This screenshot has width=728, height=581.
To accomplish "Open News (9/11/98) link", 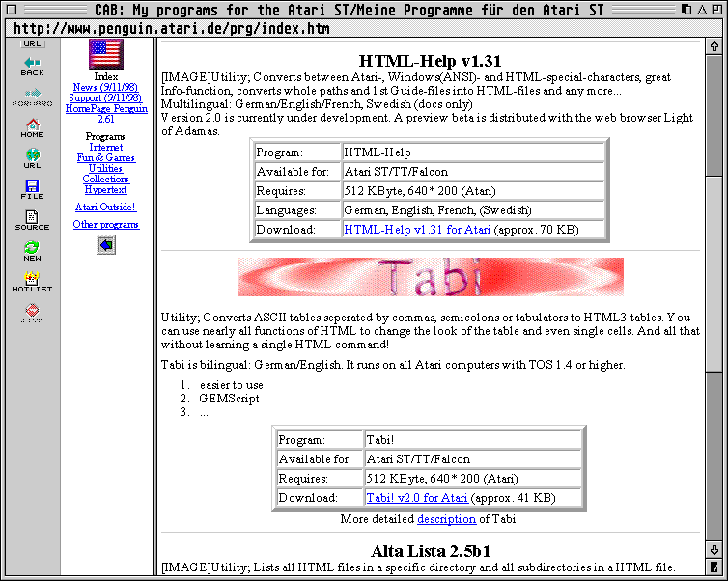I will [105, 87].
